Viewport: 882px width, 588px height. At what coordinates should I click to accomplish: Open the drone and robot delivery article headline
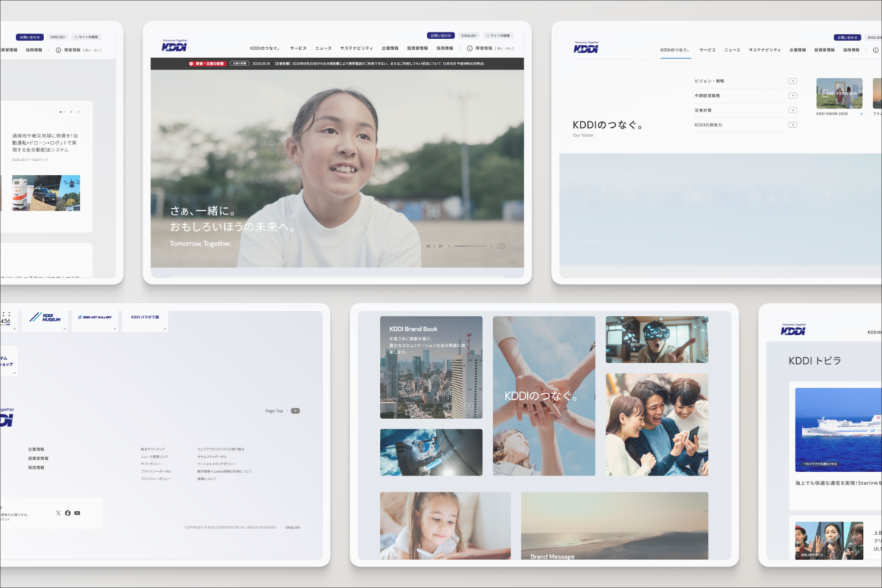(x=46, y=143)
